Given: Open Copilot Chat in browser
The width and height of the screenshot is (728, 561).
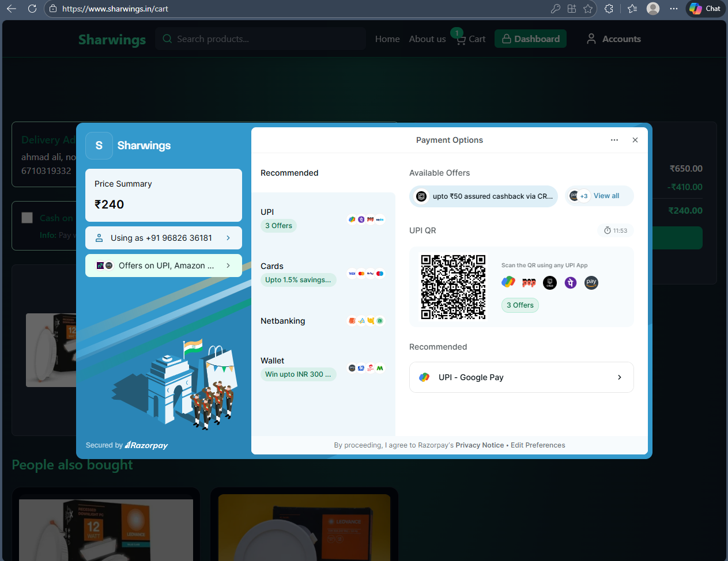Looking at the screenshot, I should coord(706,9).
